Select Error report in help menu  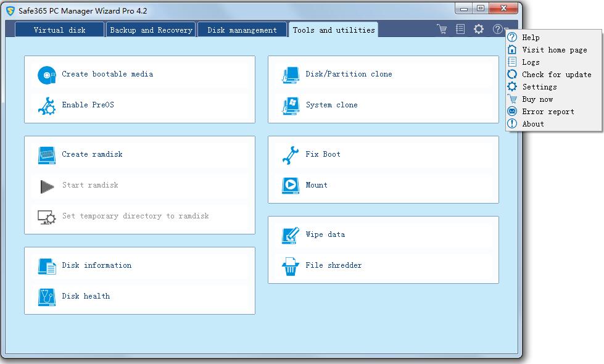[547, 112]
